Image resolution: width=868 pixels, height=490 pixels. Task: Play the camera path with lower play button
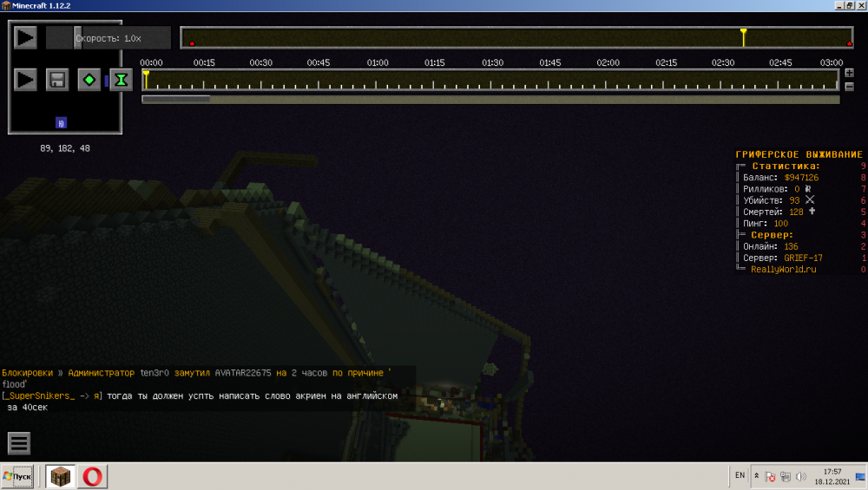click(x=25, y=80)
